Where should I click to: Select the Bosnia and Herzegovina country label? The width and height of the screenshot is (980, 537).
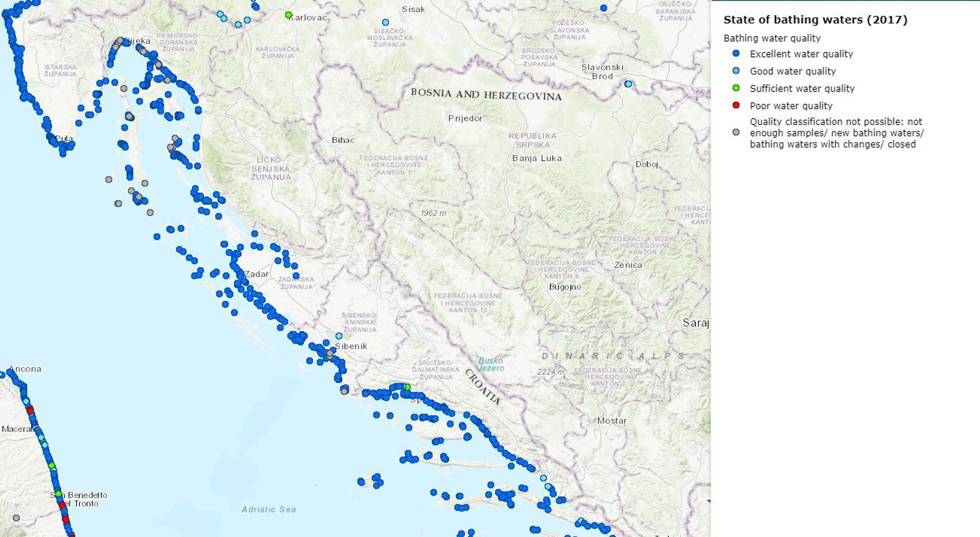tap(486, 94)
